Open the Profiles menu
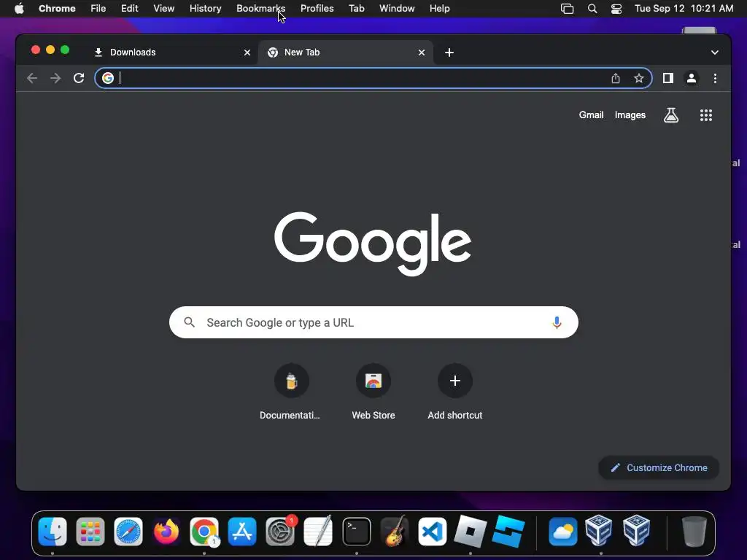Viewport: 747px width, 560px height. pyautogui.click(x=317, y=9)
